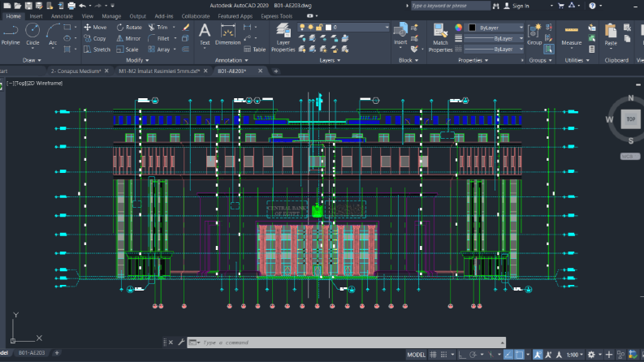Activate the Rotate command
Screen dimensions: 644x362
pos(129,27)
